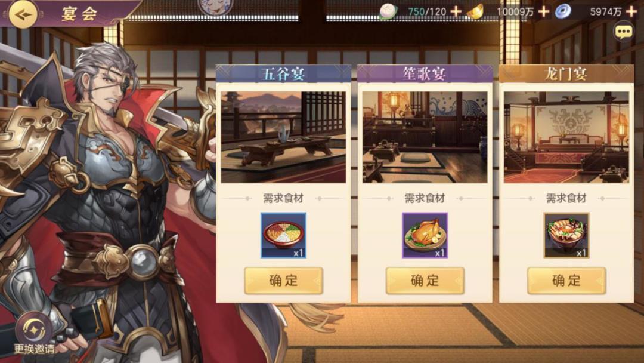Choose the 龙门宴 banquet header
This screenshot has height=363, width=644.
tap(566, 74)
